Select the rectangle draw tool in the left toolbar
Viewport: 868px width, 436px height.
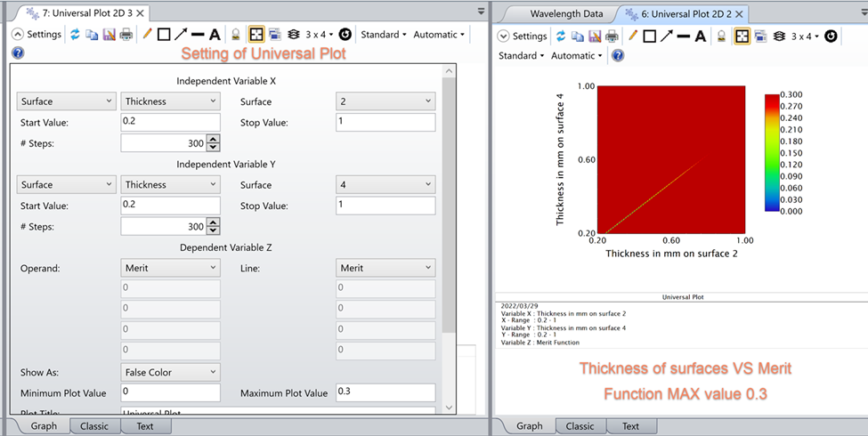(163, 35)
